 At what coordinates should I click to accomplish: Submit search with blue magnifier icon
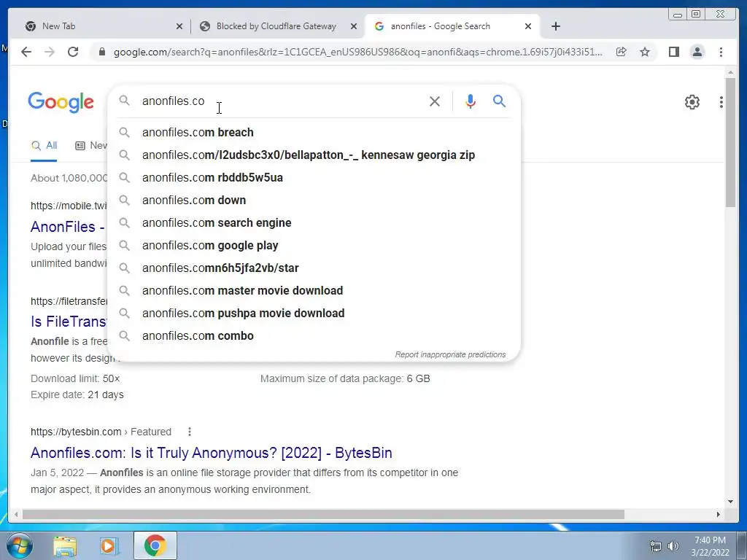pyautogui.click(x=499, y=101)
